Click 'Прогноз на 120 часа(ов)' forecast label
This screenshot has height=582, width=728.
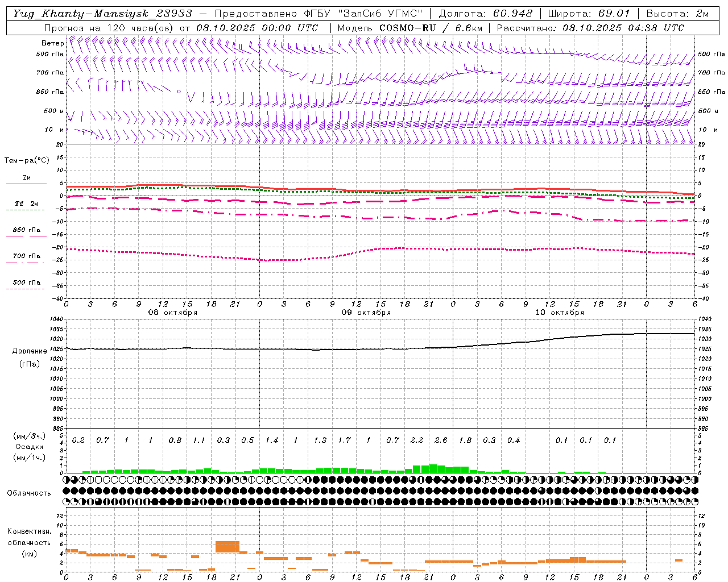coord(109,28)
